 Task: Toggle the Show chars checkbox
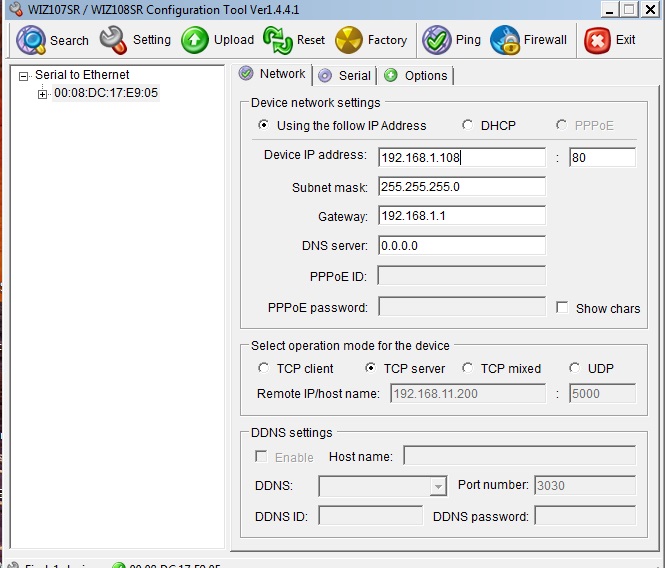point(562,308)
